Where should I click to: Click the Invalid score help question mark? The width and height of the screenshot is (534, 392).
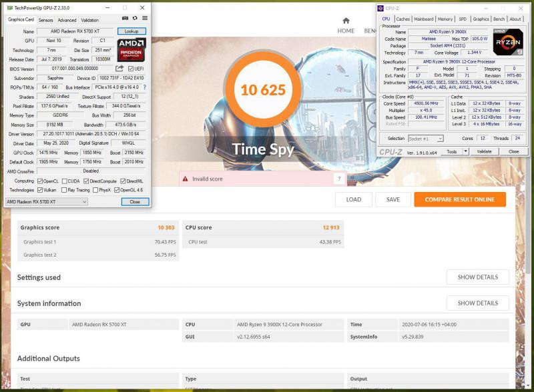point(340,179)
